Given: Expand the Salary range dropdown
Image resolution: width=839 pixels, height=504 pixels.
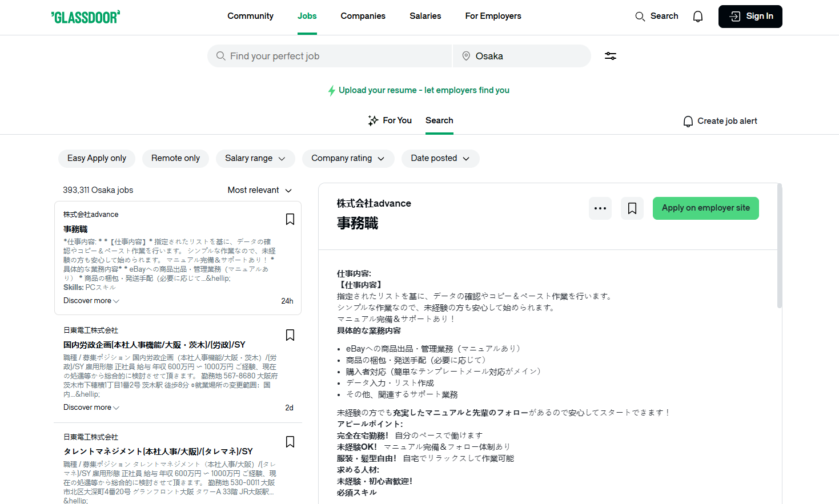Looking at the screenshot, I should (x=255, y=158).
